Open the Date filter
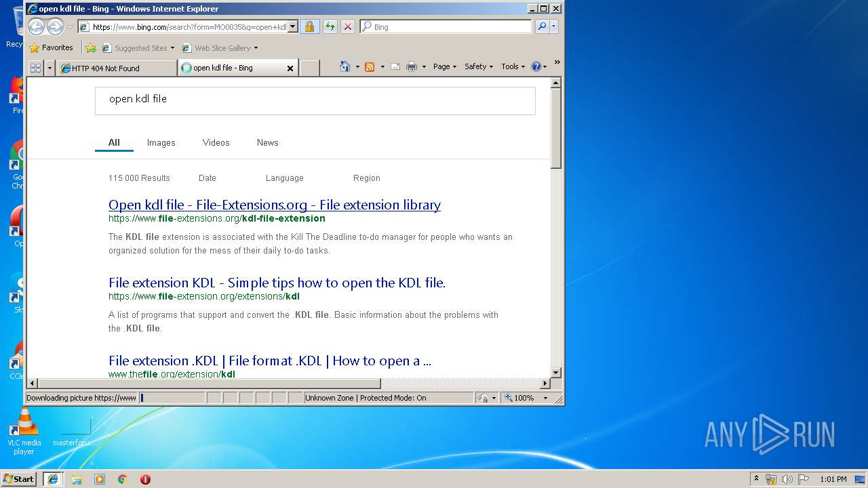This screenshot has height=488, width=868. [208, 178]
